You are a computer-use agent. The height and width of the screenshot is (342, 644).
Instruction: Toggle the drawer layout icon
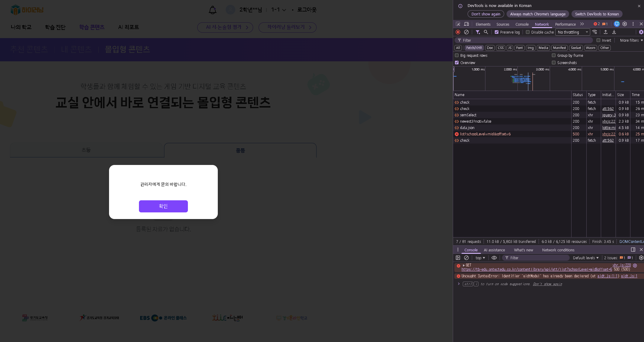tap(633, 250)
